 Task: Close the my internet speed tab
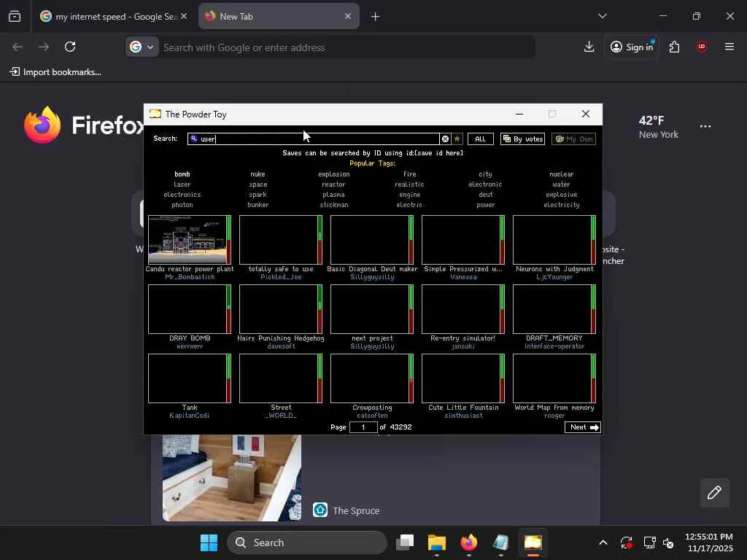184,16
